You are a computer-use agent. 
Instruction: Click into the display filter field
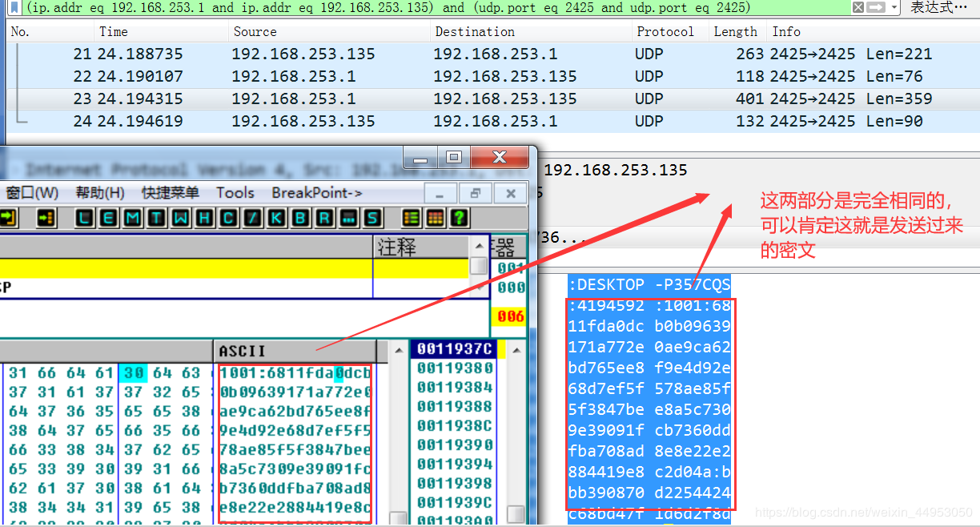436,7
